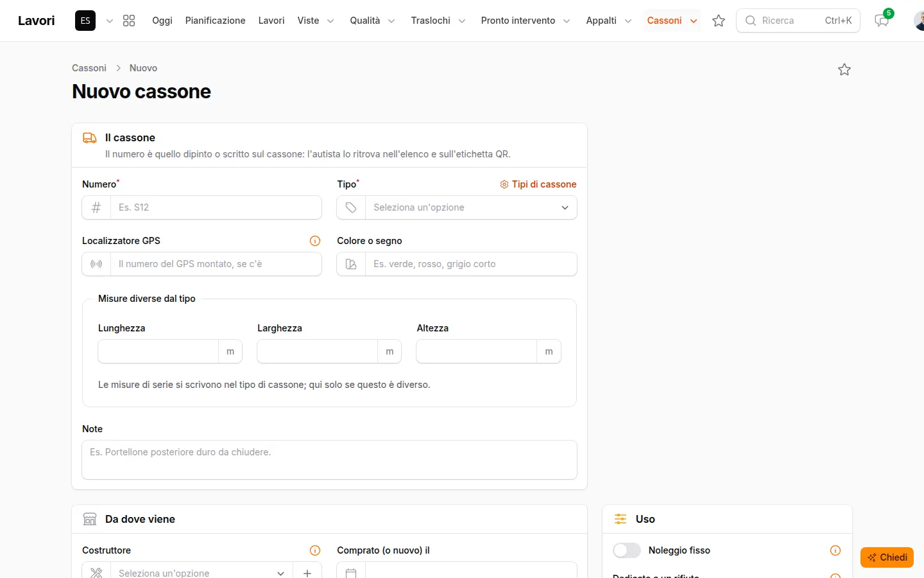Expand the workspace switcher chevron
The width and height of the screenshot is (924, 578).
[x=110, y=21]
